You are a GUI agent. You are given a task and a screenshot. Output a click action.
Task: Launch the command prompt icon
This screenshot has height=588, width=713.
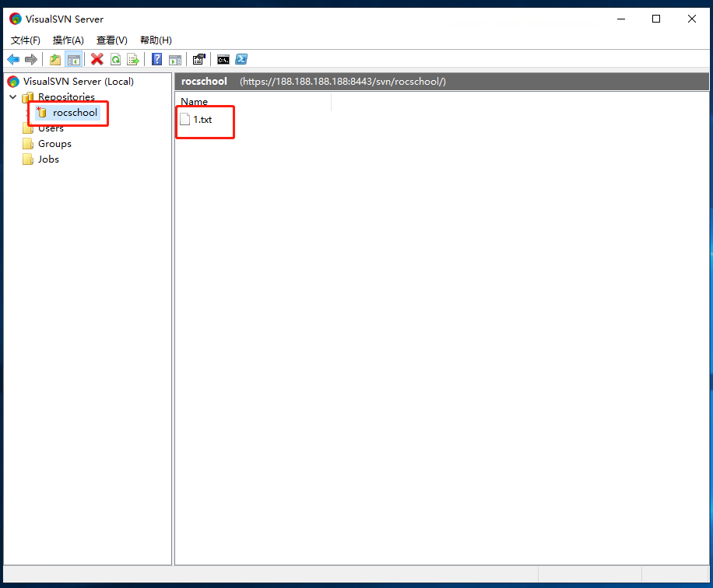pos(223,60)
